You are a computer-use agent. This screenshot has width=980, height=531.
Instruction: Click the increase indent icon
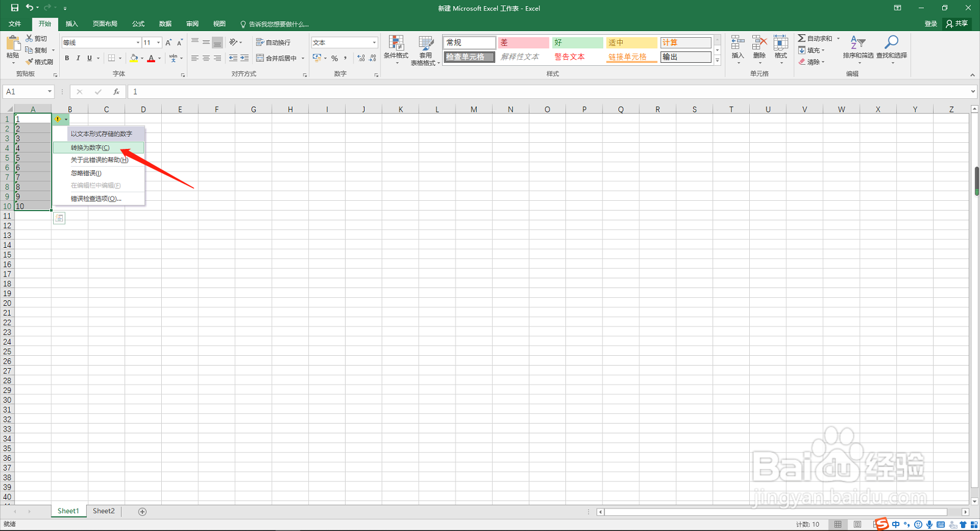pyautogui.click(x=244, y=58)
